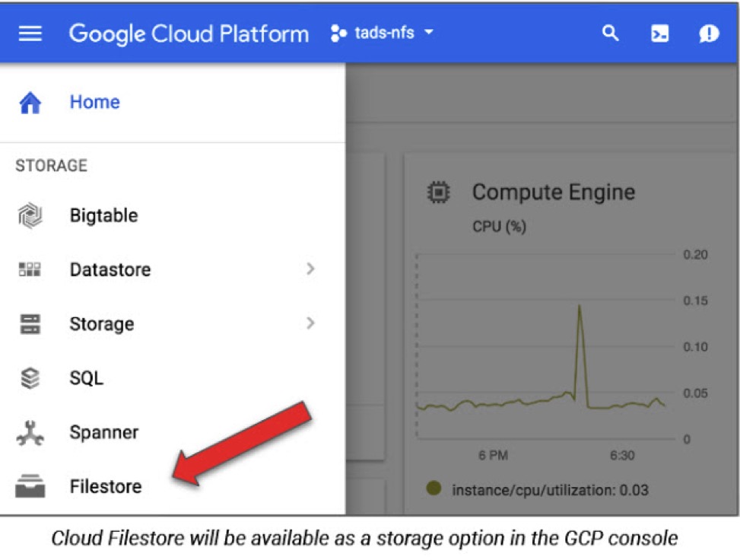Click the Home house icon
Viewport: 740px width, 560px height.
(x=30, y=103)
